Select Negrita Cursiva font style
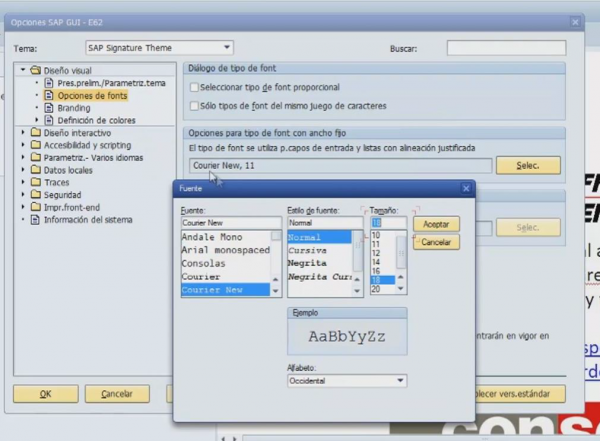Viewport: 600px width, 441px height. (320, 276)
